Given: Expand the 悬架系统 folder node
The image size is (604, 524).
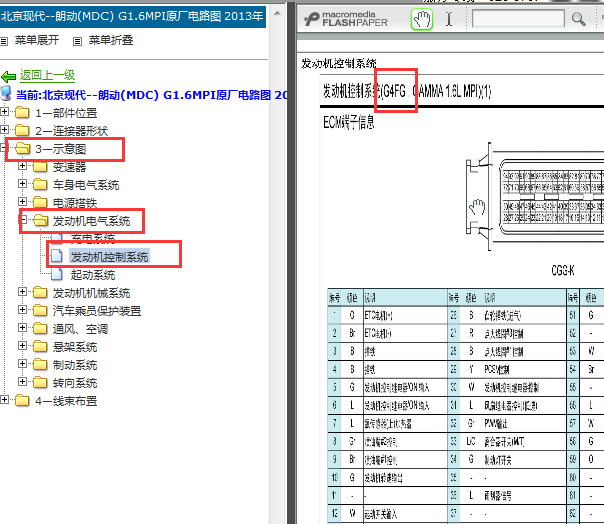Looking at the screenshot, I should point(22,346).
